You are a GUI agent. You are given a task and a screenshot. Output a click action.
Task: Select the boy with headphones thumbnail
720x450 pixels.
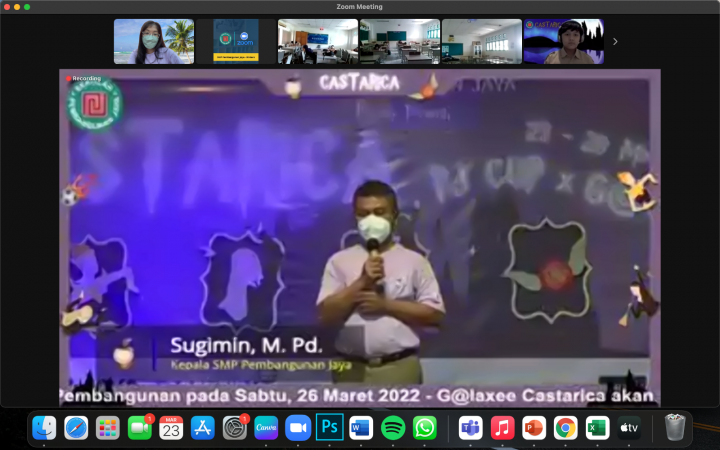tap(563, 41)
